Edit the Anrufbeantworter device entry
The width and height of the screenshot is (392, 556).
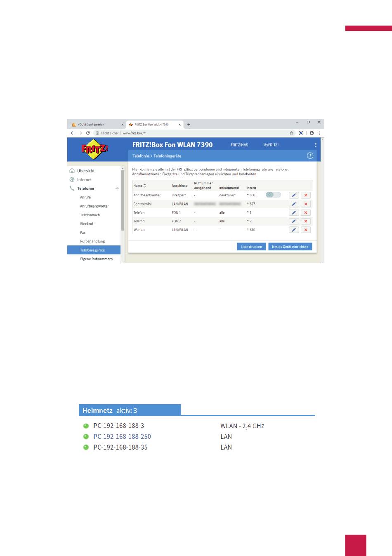[294, 195]
